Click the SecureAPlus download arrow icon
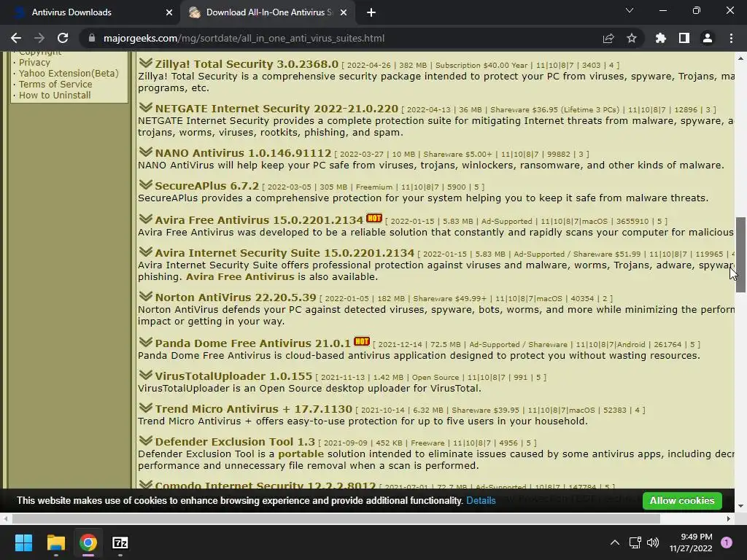This screenshot has width=747, height=560. (145, 184)
